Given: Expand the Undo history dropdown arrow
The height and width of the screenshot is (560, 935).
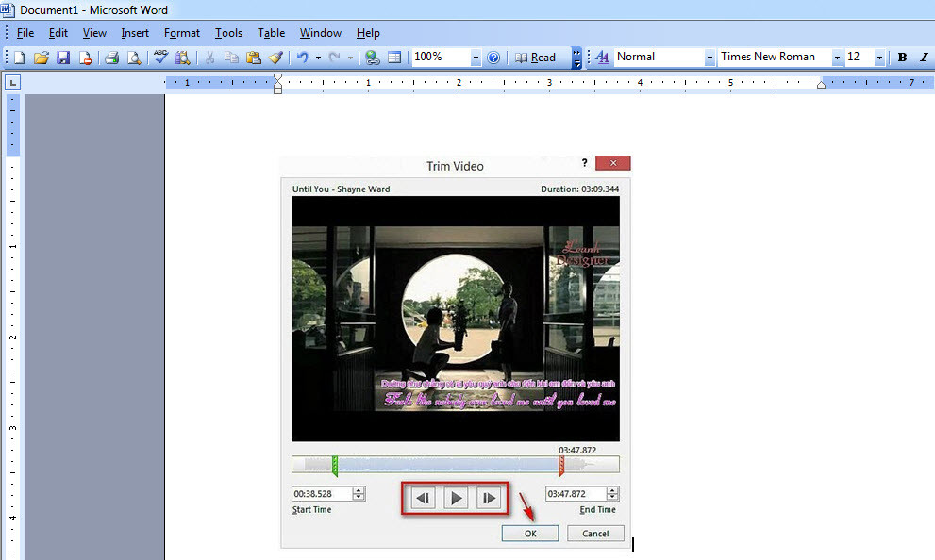Looking at the screenshot, I should [318, 58].
